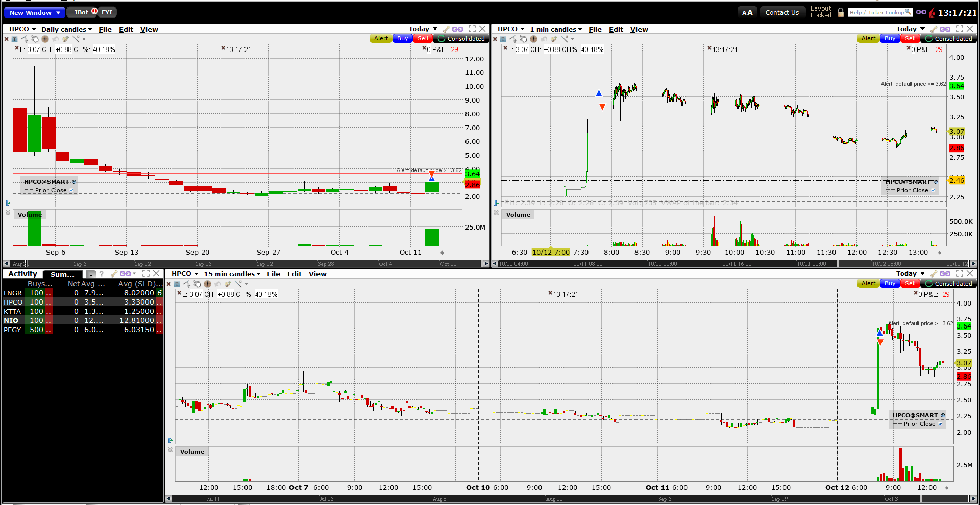Select text annotation tool in 1 min chart

click(x=503, y=39)
